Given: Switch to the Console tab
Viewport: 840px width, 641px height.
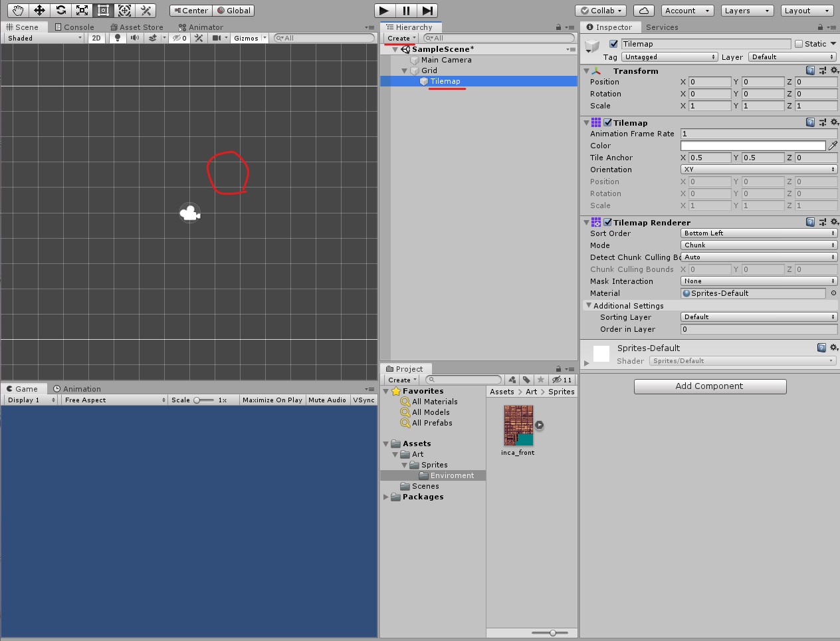Looking at the screenshot, I should click(74, 27).
